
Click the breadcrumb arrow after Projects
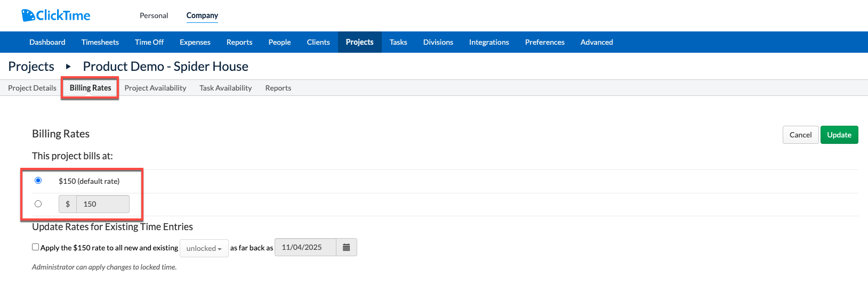tap(68, 67)
